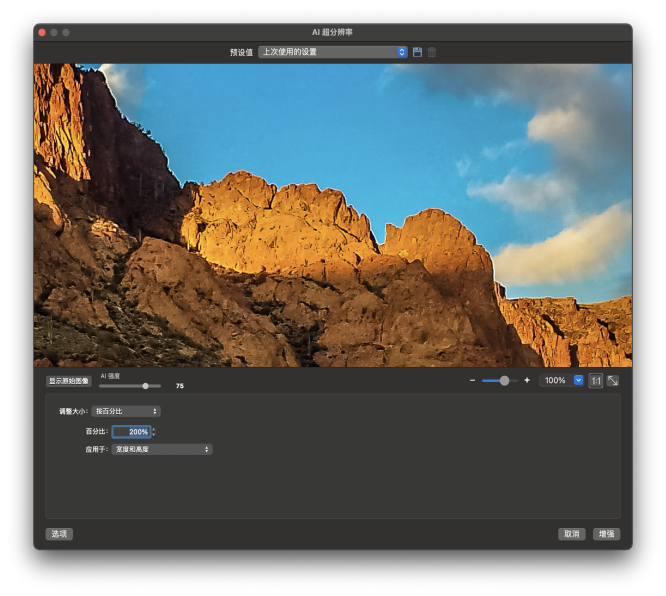Open the 预设值 preset dropdown
Screen dimensions: 666x596
pos(332,52)
